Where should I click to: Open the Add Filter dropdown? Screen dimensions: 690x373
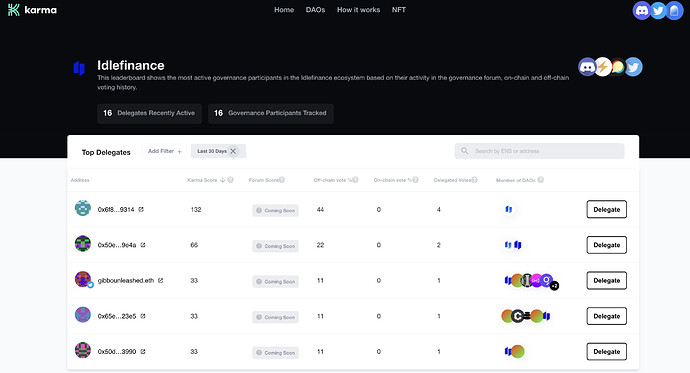coord(165,151)
